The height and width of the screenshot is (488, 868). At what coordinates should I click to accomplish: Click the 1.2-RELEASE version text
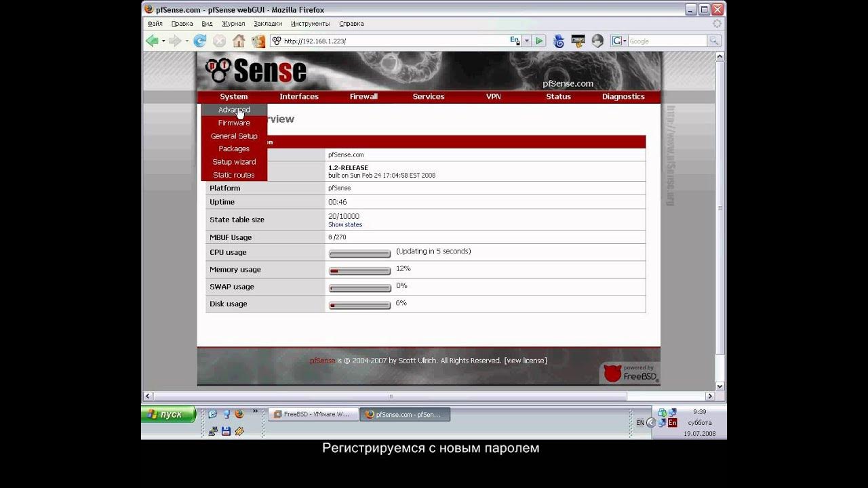pyautogui.click(x=348, y=168)
